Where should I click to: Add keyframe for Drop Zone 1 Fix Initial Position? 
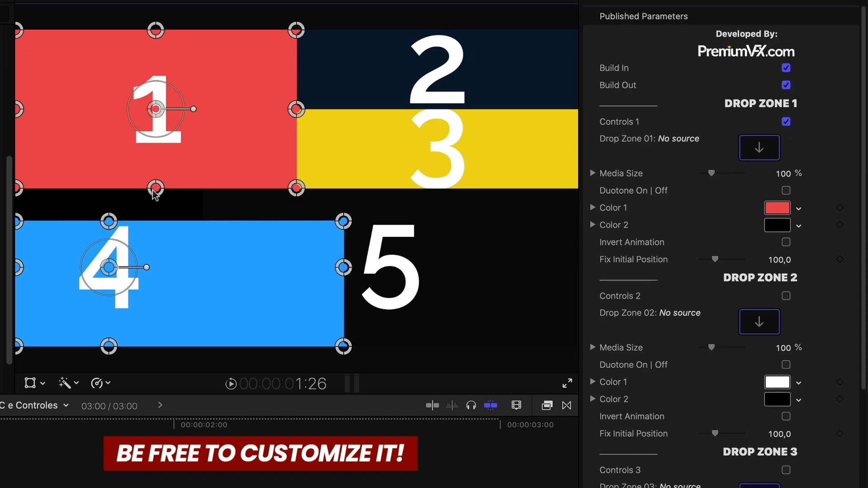[840, 259]
